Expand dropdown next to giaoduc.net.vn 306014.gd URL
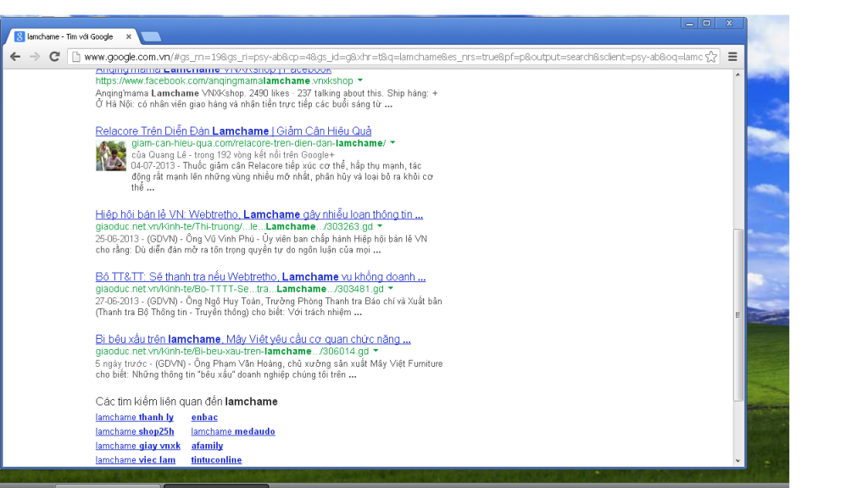This screenshot has width=868, height=488. click(376, 352)
